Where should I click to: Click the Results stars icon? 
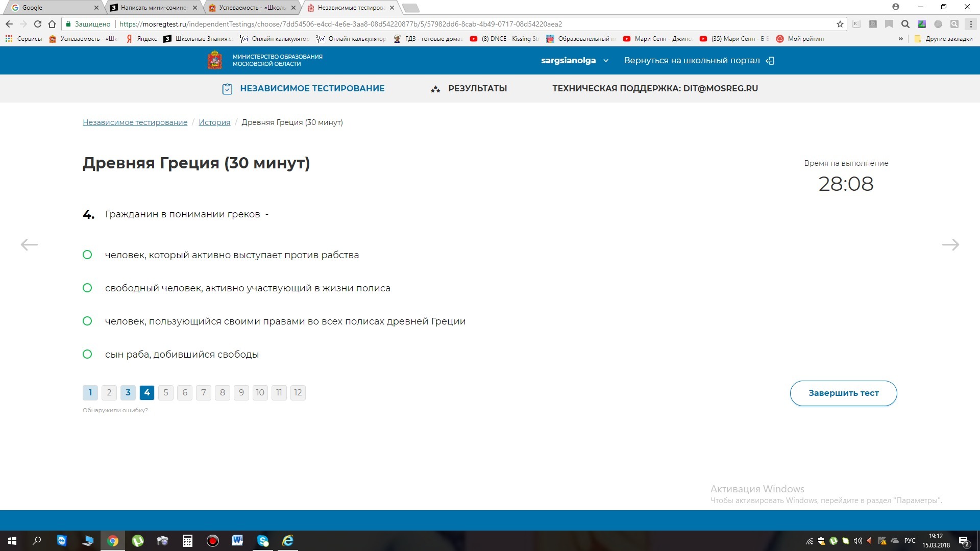click(x=435, y=89)
